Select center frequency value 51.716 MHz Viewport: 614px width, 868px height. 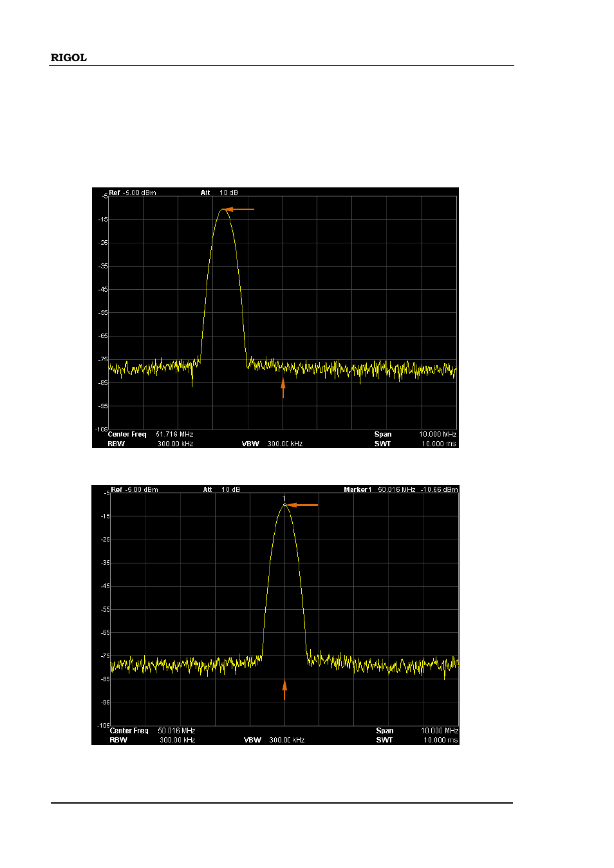pos(174,435)
